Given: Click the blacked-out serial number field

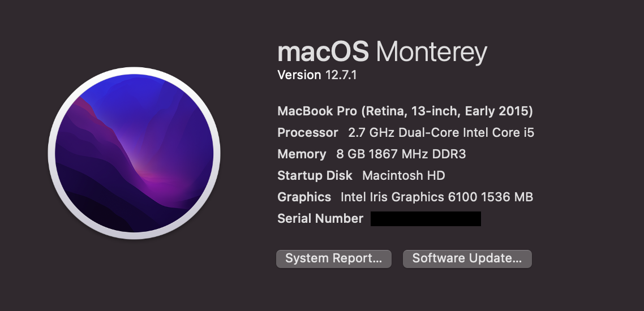Looking at the screenshot, I should [x=426, y=219].
